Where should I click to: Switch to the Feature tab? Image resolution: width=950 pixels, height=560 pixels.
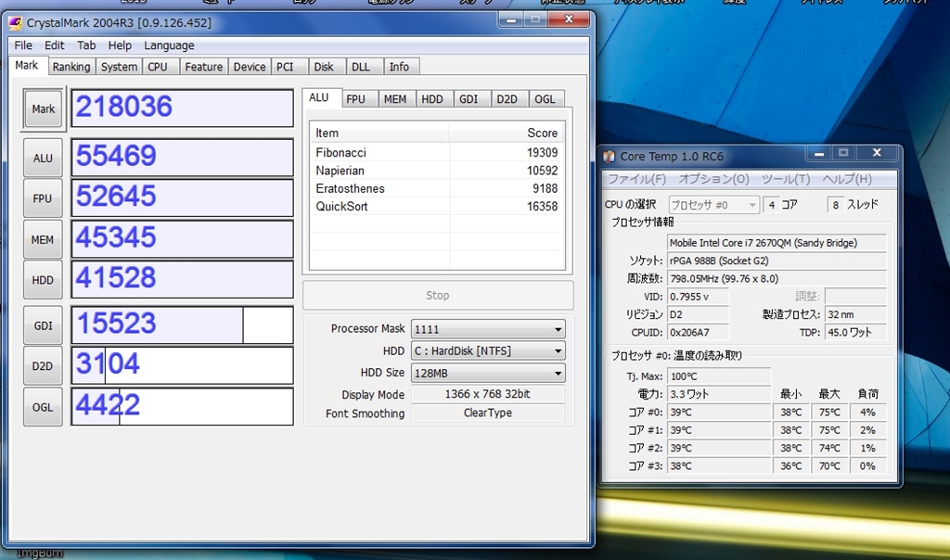(x=203, y=67)
